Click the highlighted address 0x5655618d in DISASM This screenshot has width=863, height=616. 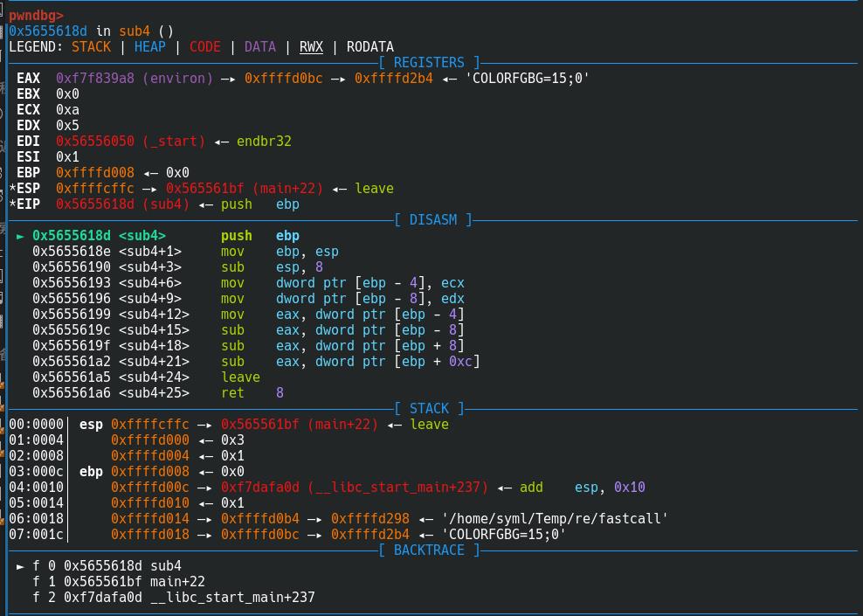point(71,236)
